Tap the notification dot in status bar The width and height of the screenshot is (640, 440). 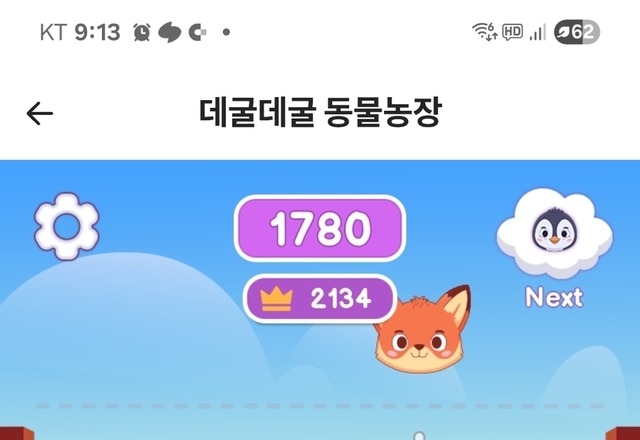pos(227,32)
